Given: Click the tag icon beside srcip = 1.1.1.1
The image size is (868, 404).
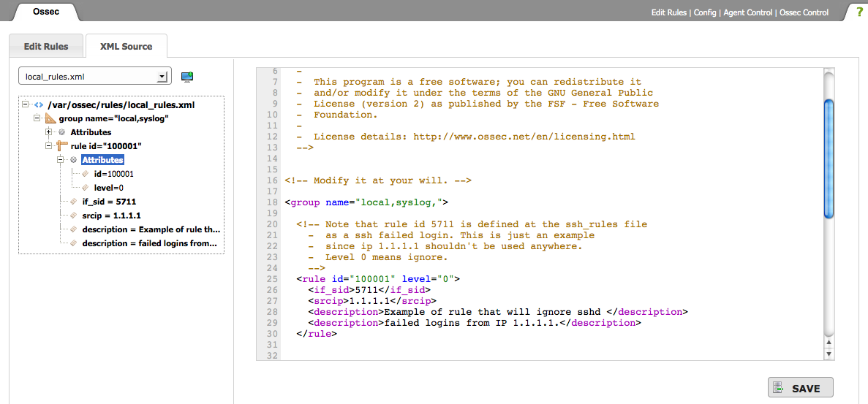Looking at the screenshot, I should coord(74,215).
